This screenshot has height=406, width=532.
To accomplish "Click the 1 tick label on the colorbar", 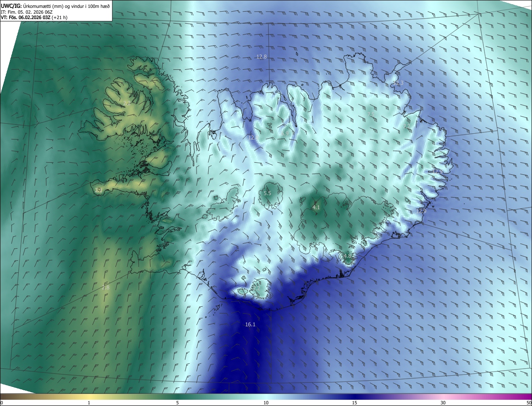I will (x=89, y=403).
